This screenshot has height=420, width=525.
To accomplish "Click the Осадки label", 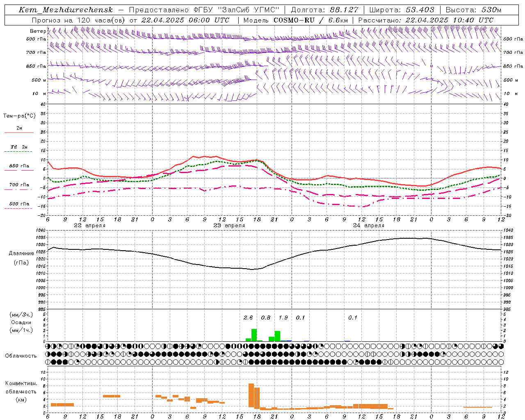I will pyautogui.click(x=21, y=322).
